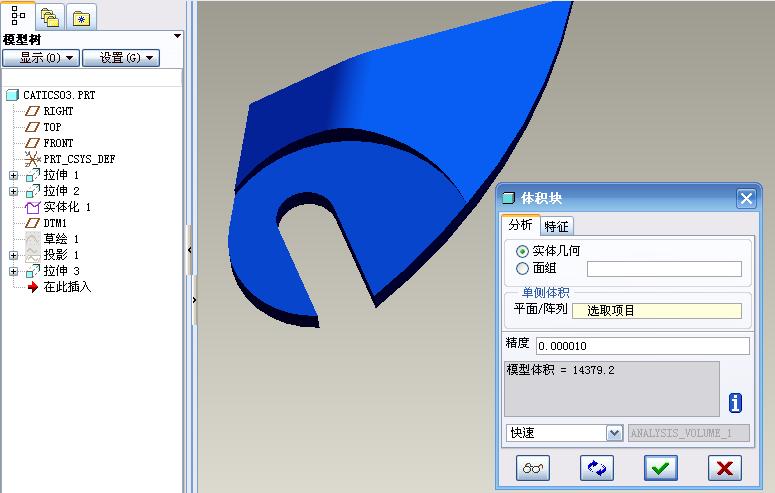Select the 面组 radio button
Viewport: 775px width, 493px height.
tap(522, 268)
